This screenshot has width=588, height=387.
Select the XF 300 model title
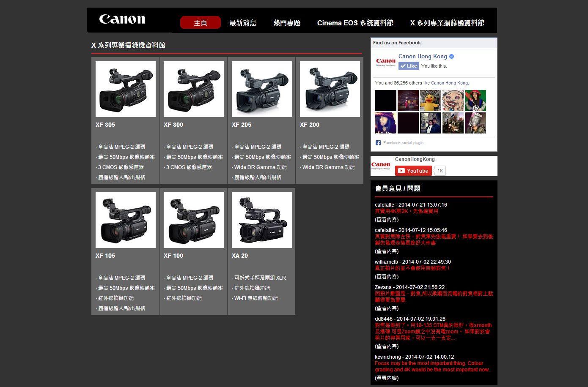[x=173, y=125]
